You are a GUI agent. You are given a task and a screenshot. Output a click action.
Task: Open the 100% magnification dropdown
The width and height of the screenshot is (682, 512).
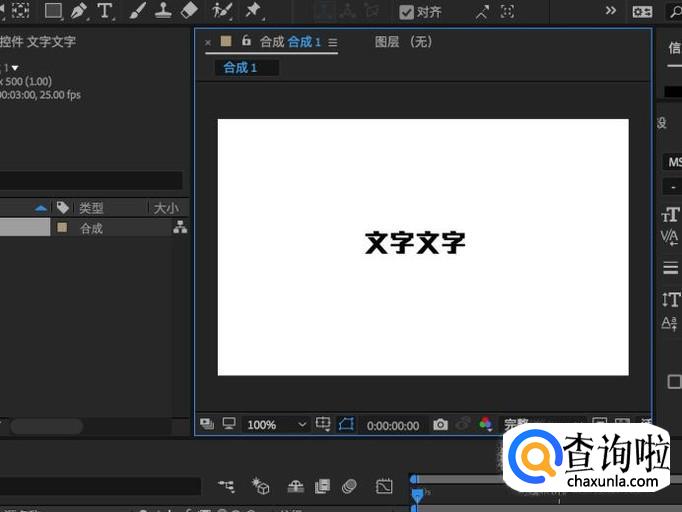(x=277, y=425)
